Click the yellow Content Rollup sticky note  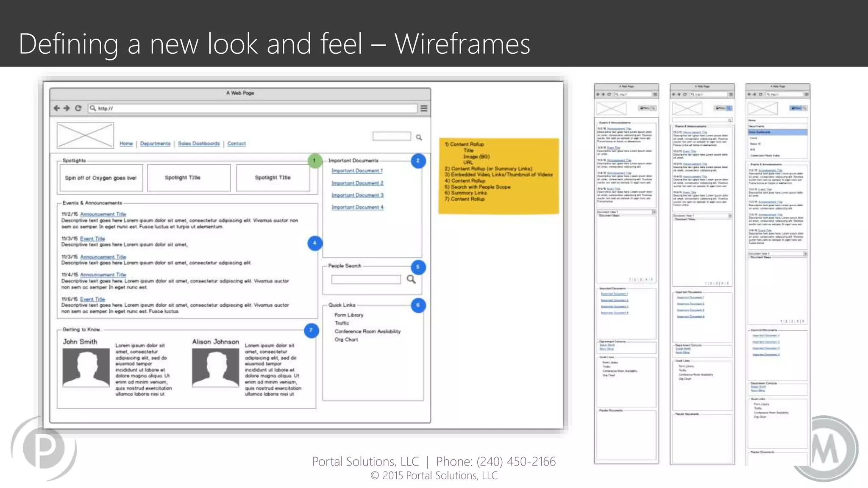(x=499, y=176)
